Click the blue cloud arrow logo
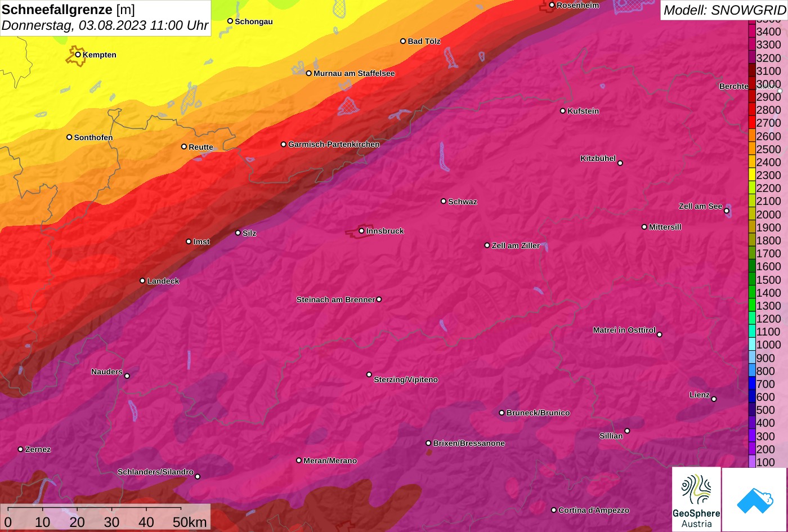The width and height of the screenshot is (788, 532). tap(755, 499)
